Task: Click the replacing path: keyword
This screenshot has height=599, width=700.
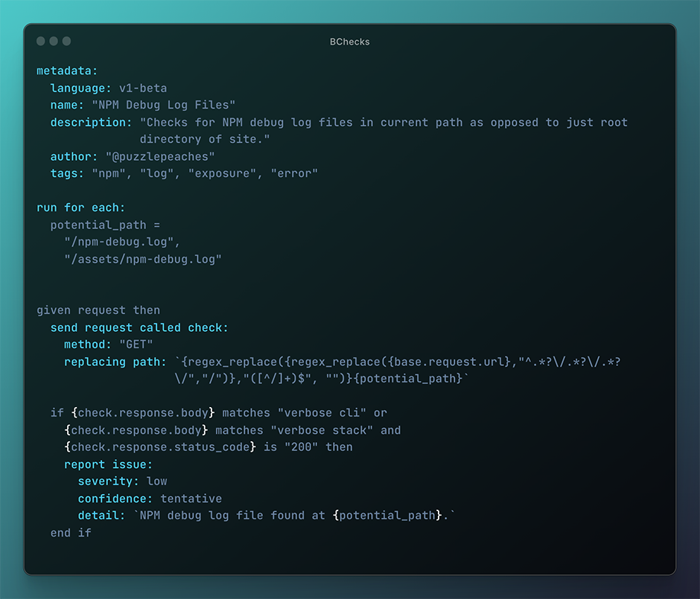Action: tap(115, 362)
